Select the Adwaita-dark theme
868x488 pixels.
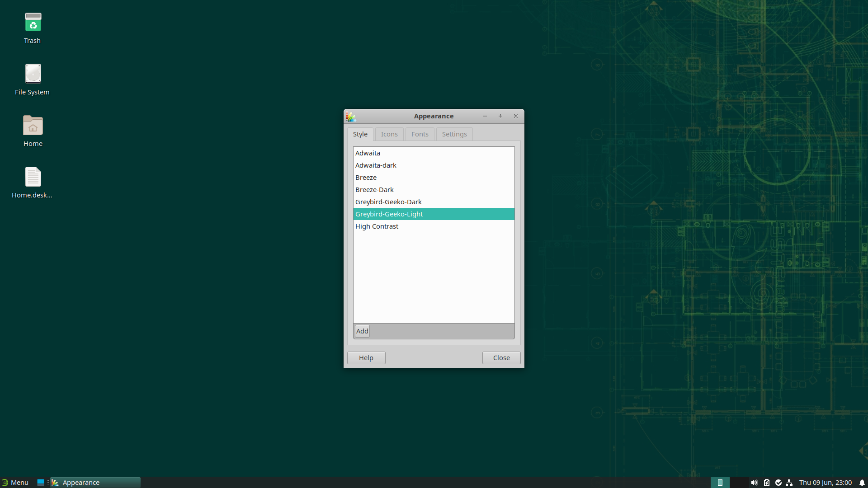click(x=376, y=165)
